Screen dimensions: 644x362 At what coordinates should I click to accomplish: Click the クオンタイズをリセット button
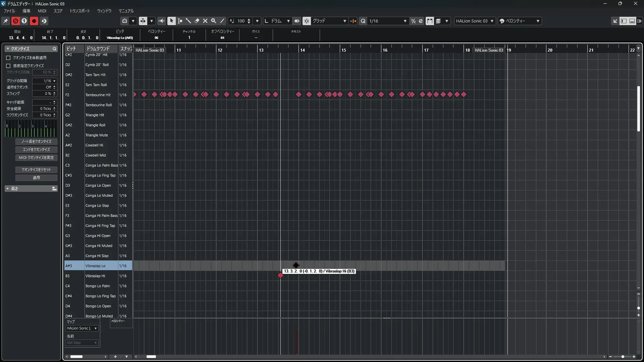[36, 170]
